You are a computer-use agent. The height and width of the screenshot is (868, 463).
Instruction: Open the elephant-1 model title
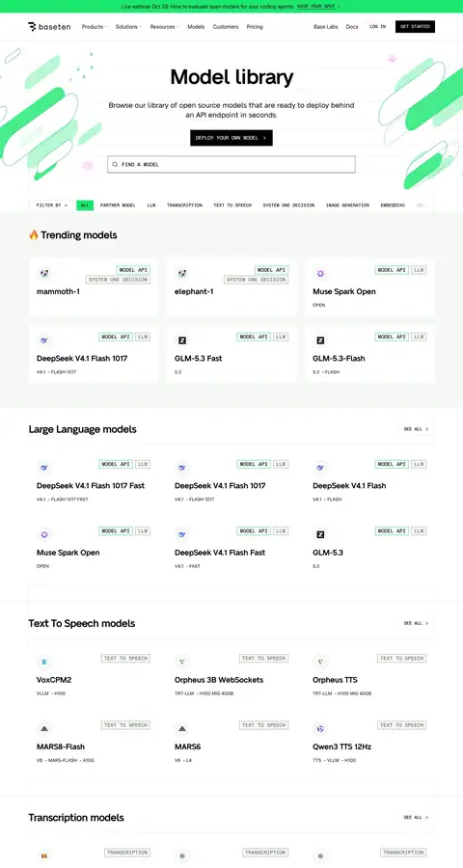194,291
